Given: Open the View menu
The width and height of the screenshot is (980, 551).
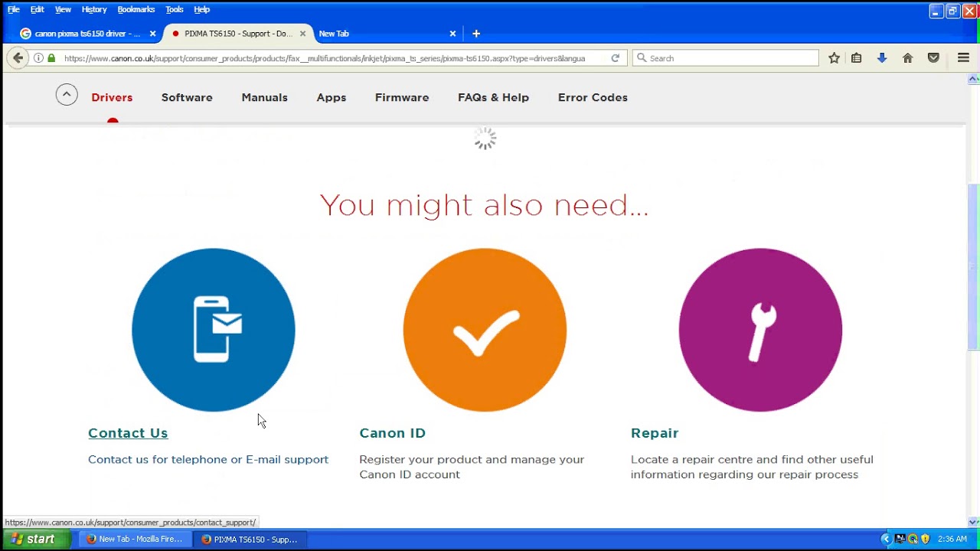Looking at the screenshot, I should [63, 9].
